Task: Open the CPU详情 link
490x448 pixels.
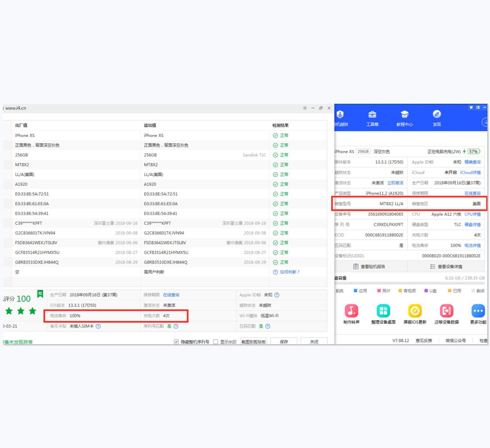Action: [472, 214]
